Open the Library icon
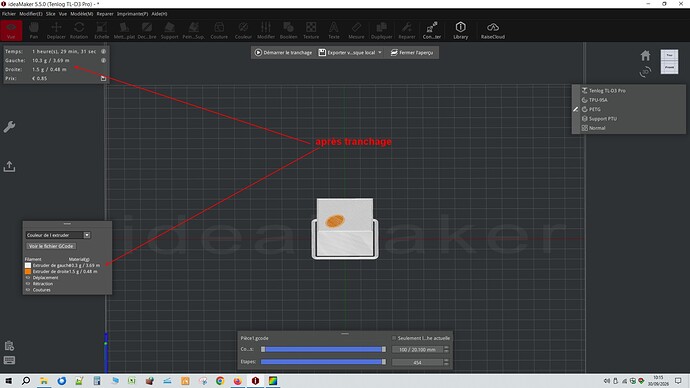 [x=460, y=30]
